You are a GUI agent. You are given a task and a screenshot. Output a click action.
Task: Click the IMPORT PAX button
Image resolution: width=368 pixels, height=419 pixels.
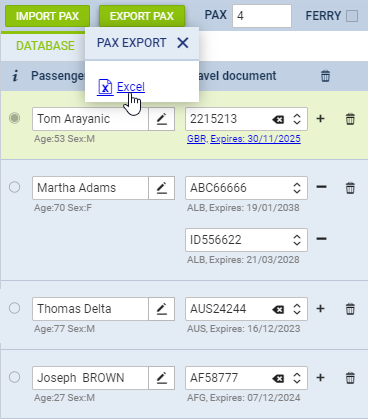click(x=47, y=16)
